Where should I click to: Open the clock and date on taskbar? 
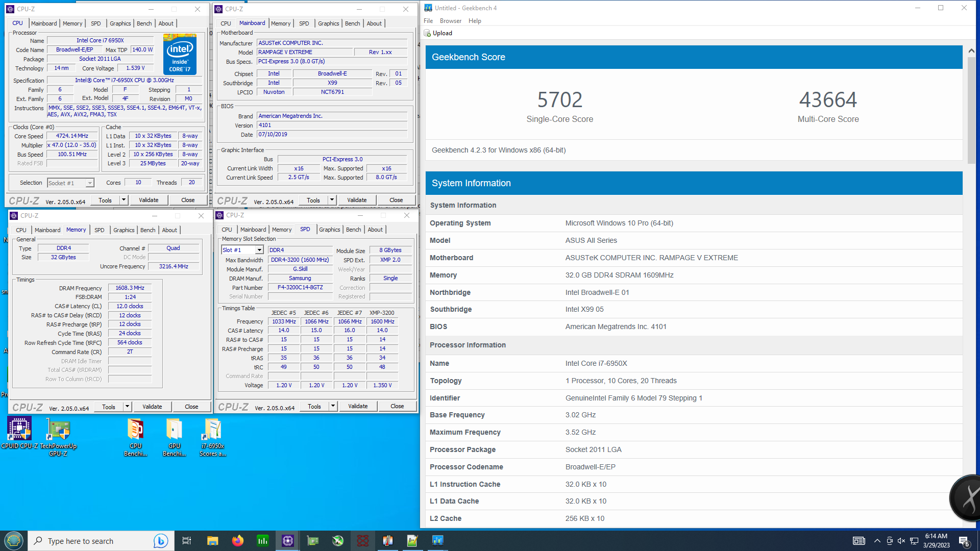pos(936,541)
